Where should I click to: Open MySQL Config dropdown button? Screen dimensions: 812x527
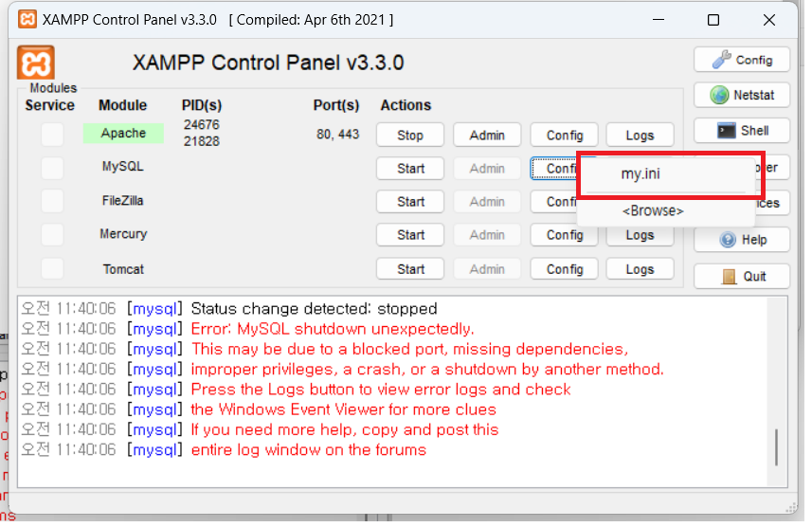click(x=554, y=169)
